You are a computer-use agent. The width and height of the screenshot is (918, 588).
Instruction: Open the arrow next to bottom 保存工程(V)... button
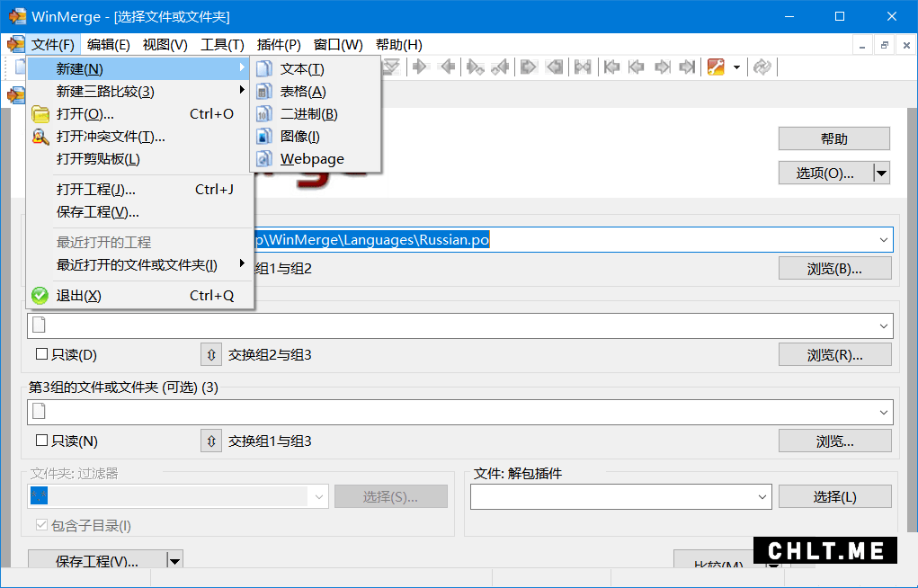point(175,560)
